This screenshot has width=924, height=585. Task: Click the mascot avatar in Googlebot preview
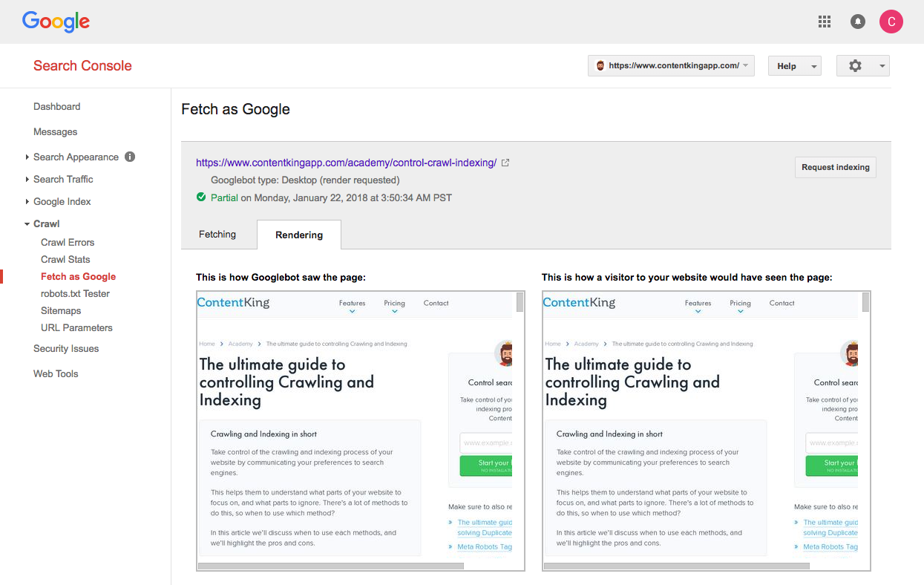pos(504,353)
